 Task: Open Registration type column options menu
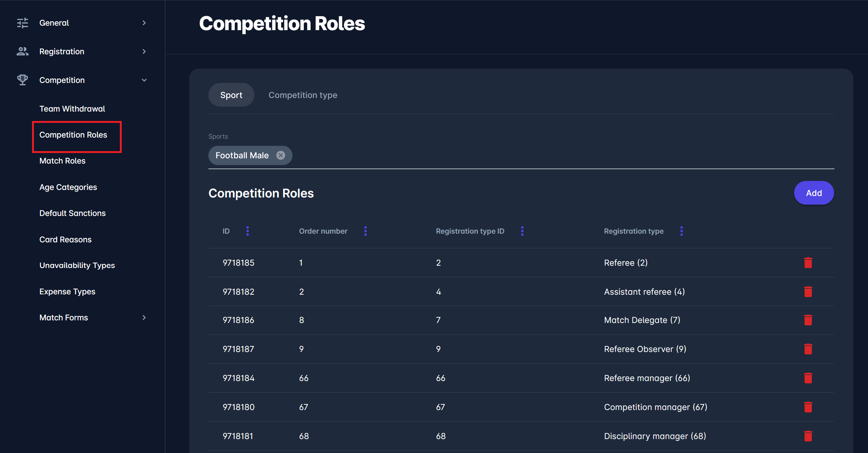point(681,231)
